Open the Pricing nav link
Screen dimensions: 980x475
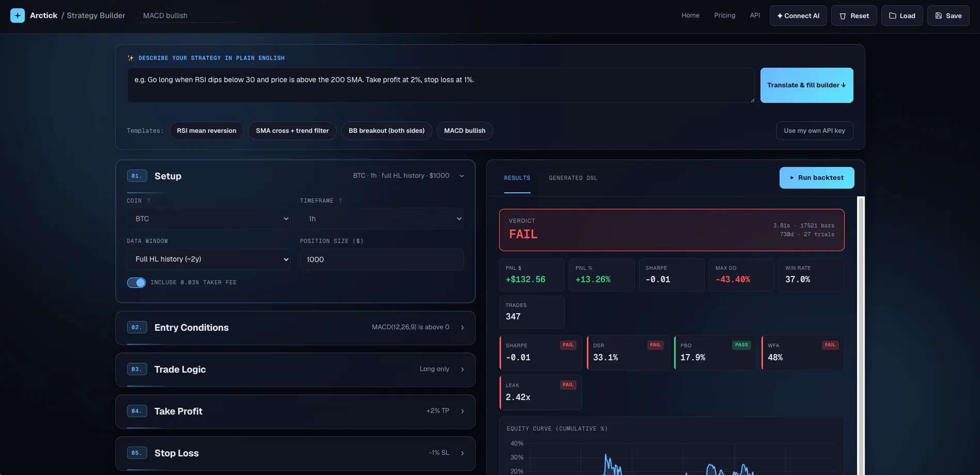point(724,16)
